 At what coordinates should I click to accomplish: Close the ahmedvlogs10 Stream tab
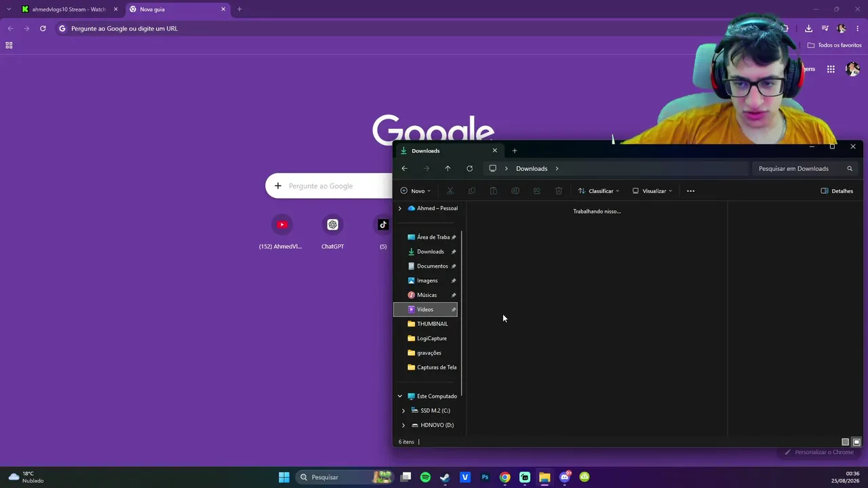(x=116, y=9)
